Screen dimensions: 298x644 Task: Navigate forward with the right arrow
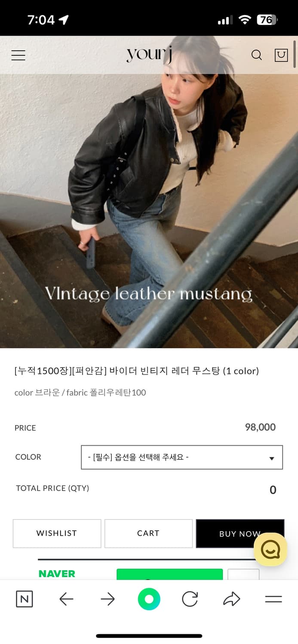107,598
